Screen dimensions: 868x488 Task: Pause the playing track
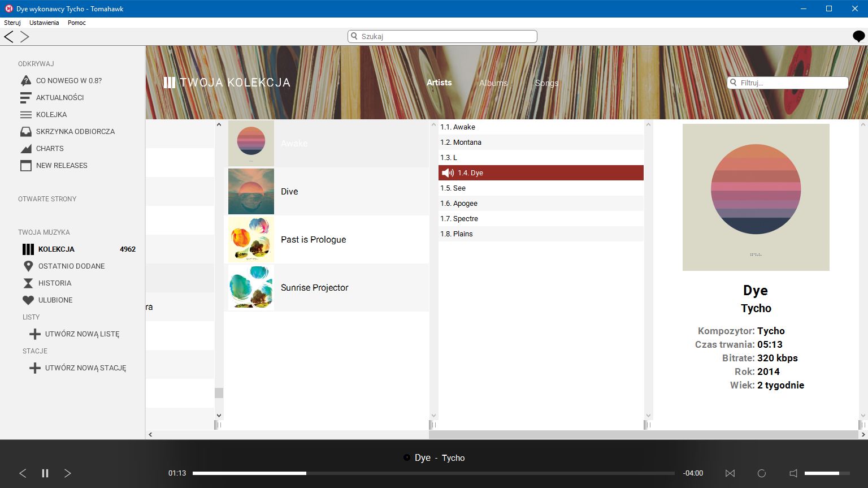45,473
